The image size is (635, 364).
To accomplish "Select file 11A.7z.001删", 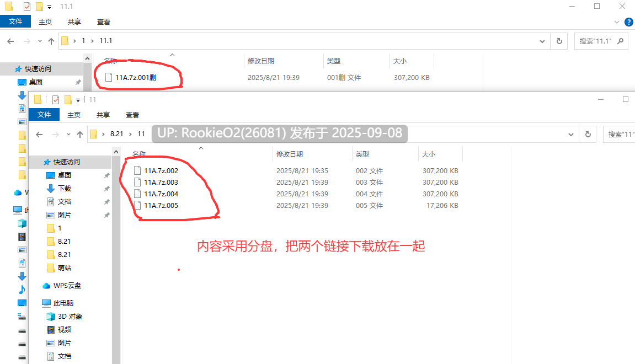I will coord(136,77).
